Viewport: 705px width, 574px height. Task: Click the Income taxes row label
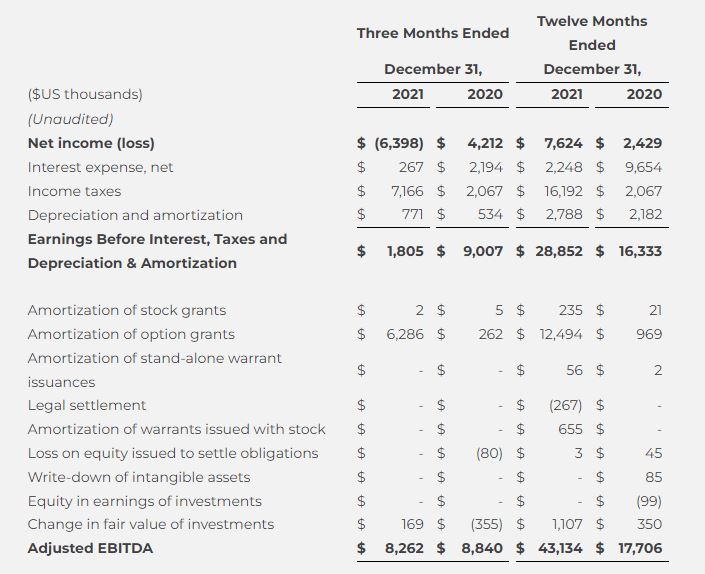(74, 191)
